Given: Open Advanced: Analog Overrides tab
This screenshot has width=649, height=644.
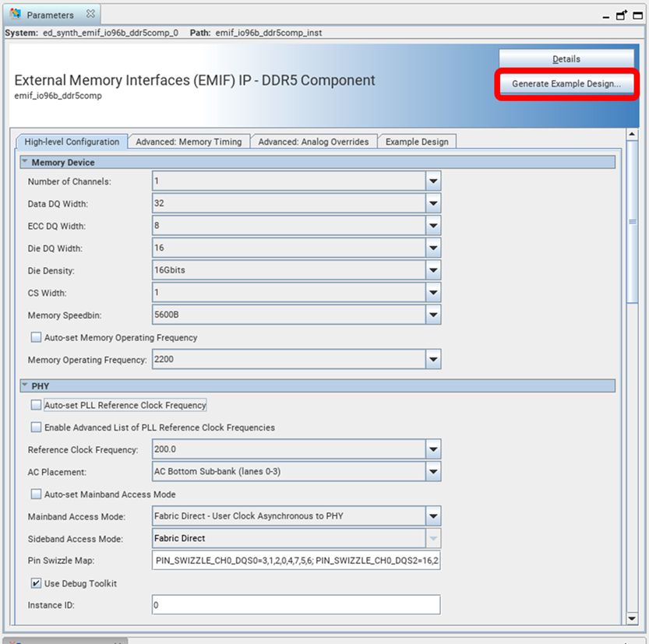Looking at the screenshot, I should coord(313,142).
